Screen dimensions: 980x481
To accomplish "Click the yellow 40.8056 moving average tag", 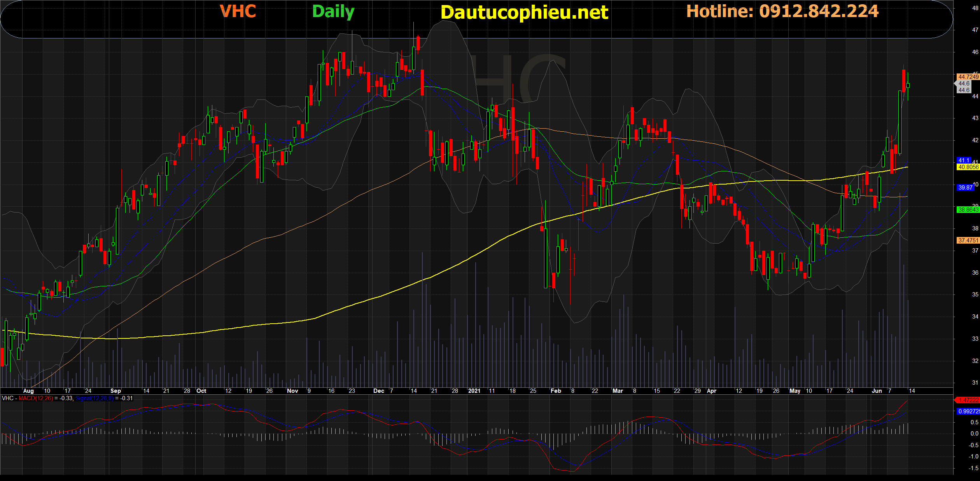I will pyautogui.click(x=968, y=167).
